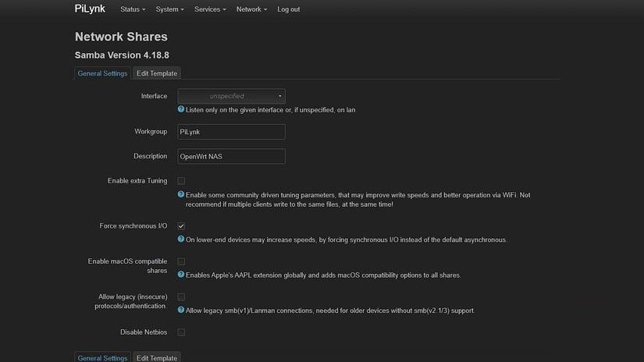Screen dimensions: 644x362
Task: Switch to the top Edit Template tab
Action: 157,73
